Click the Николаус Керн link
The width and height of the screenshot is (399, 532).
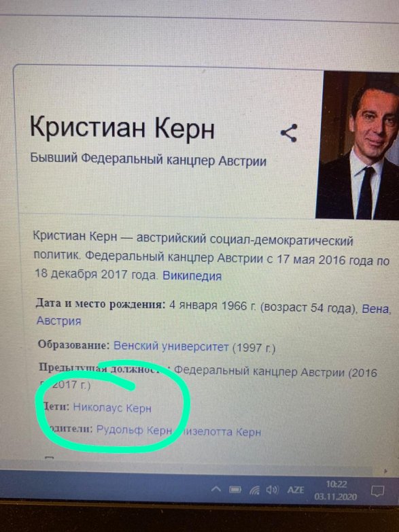pos(112,407)
